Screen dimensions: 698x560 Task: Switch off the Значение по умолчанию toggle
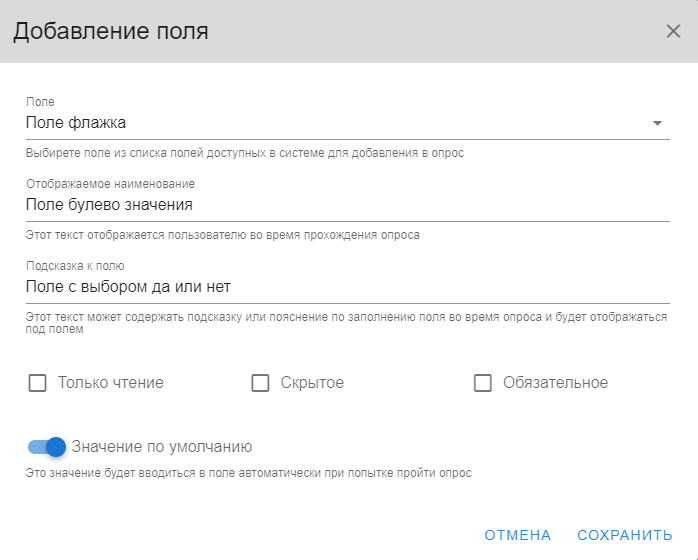(47, 447)
